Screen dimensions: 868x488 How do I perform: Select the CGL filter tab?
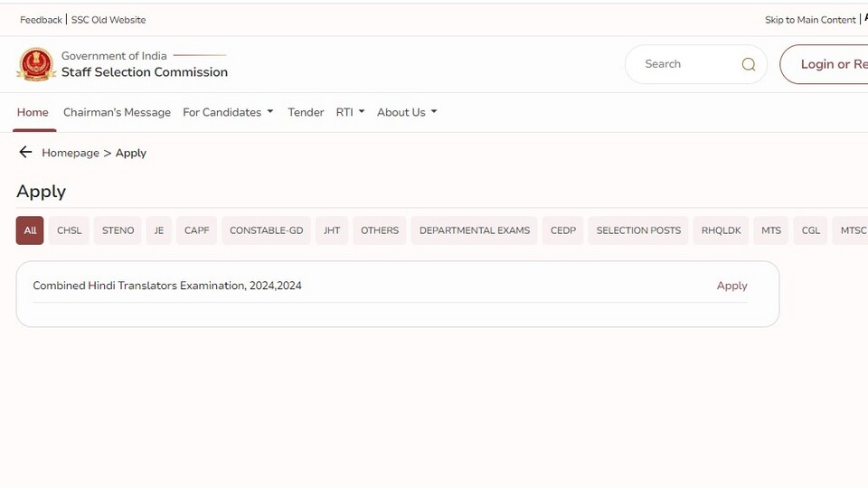pos(810,230)
